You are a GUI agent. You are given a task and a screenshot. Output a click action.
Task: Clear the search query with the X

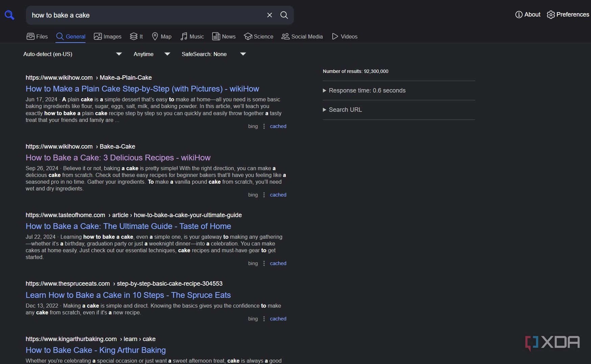[269, 15]
